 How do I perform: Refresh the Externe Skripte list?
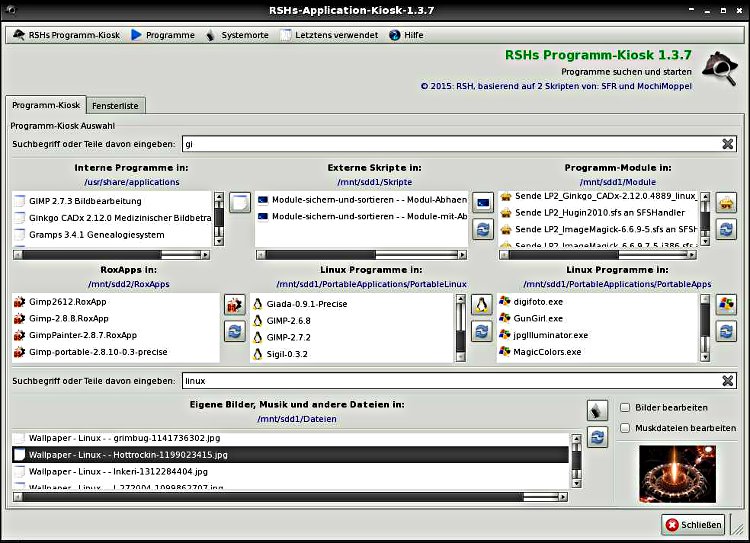[483, 229]
